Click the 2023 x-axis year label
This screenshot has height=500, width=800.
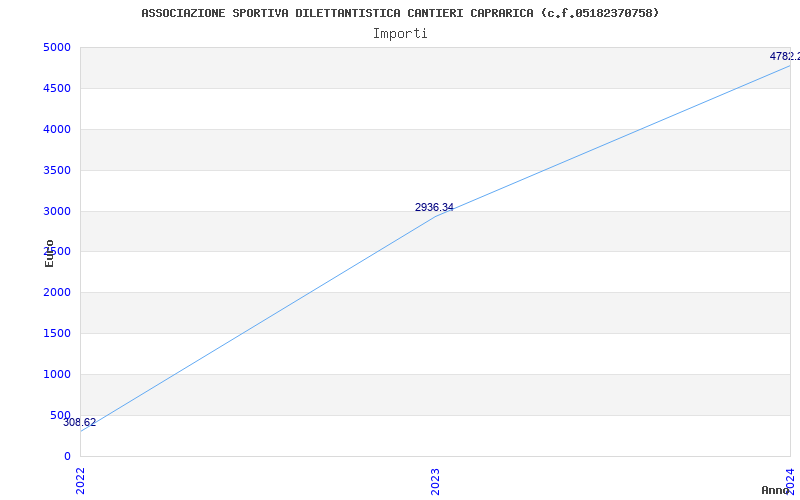(x=435, y=481)
